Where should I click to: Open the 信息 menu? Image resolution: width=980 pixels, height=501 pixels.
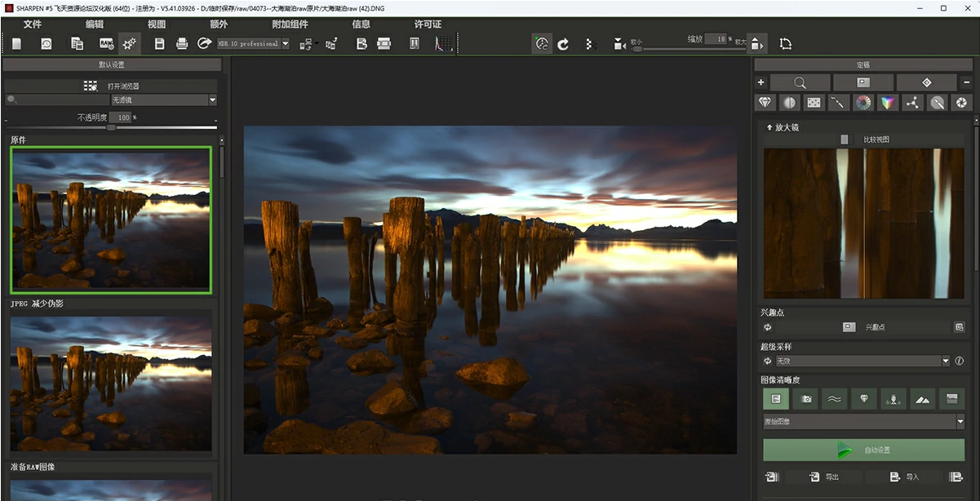(361, 24)
